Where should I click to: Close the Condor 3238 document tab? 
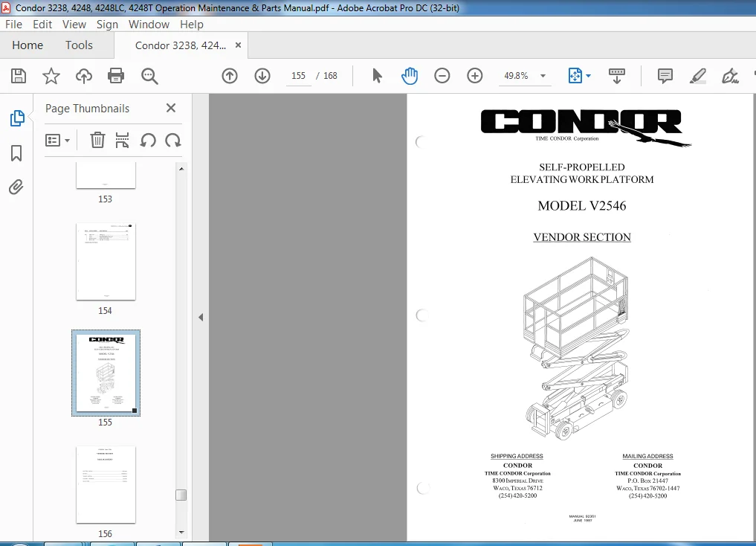(238, 45)
